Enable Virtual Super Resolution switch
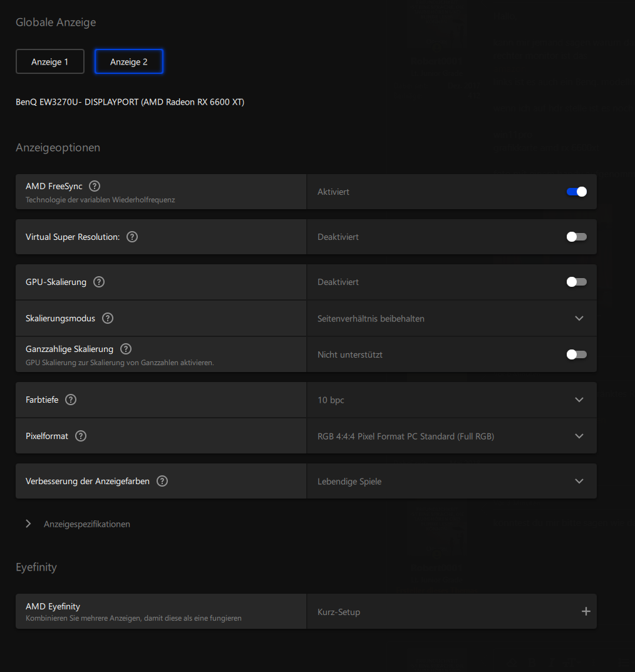 point(576,237)
